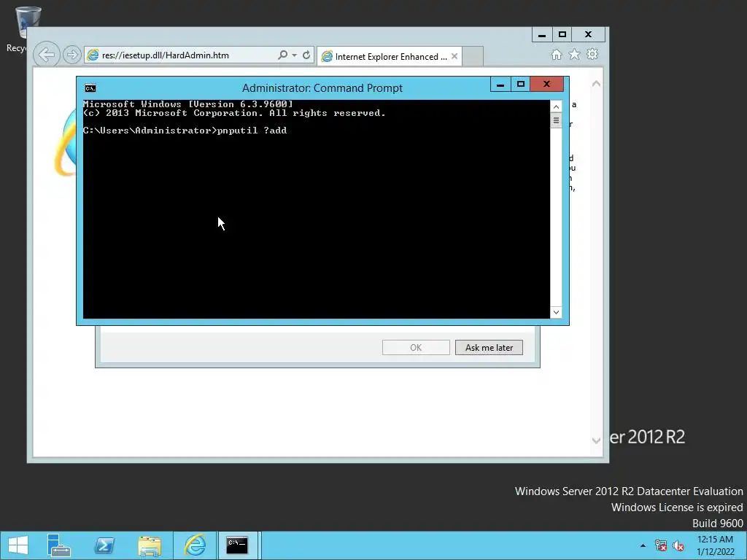Go back in Internet Explorer
Viewport: 747px width, 560px height.
(x=47, y=55)
